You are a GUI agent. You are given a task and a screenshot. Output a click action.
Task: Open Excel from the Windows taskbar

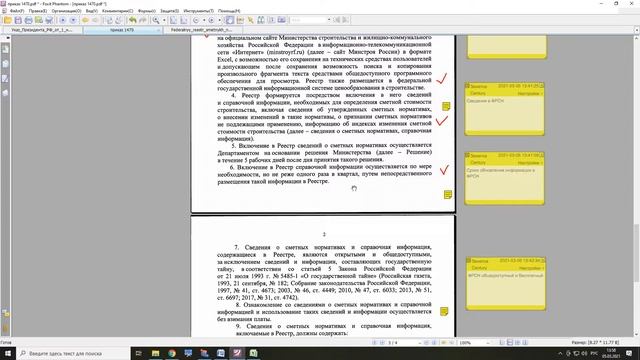253,353
